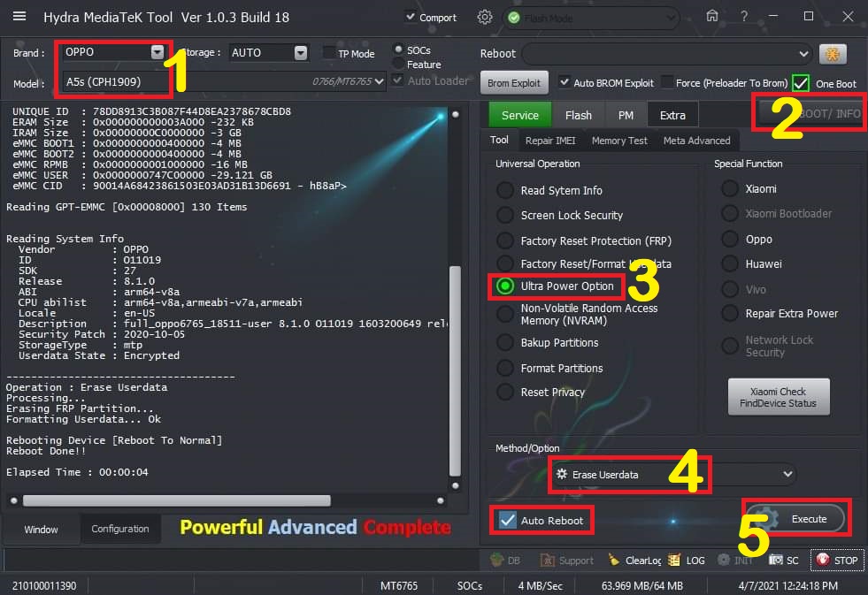
Task: Click INIT in bottom toolbar
Action: (x=734, y=561)
